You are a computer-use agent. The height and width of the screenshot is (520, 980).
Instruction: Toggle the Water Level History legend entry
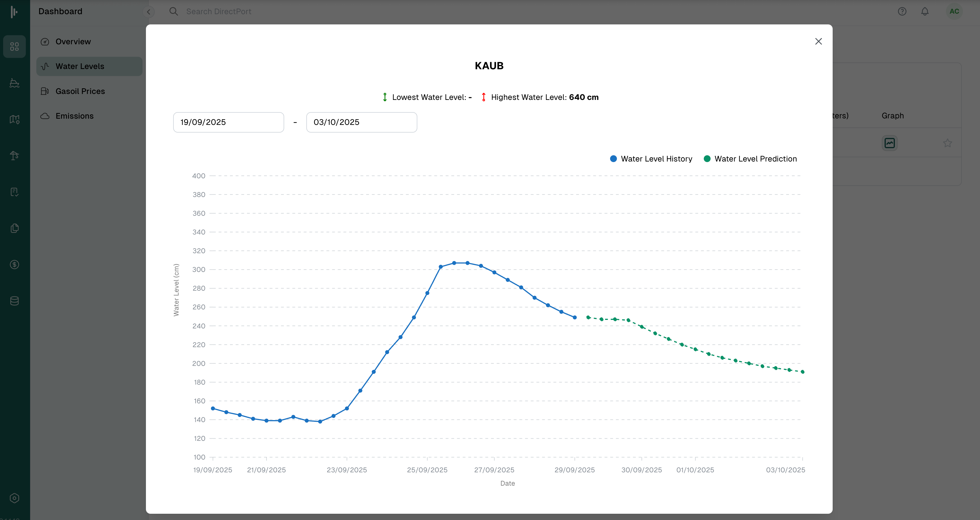pyautogui.click(x=651, y=159)
